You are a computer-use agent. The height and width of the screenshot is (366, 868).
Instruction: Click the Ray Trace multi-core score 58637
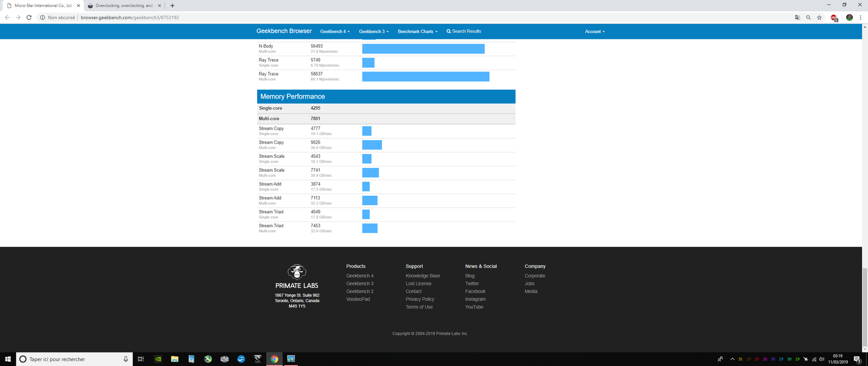(317, 74)
